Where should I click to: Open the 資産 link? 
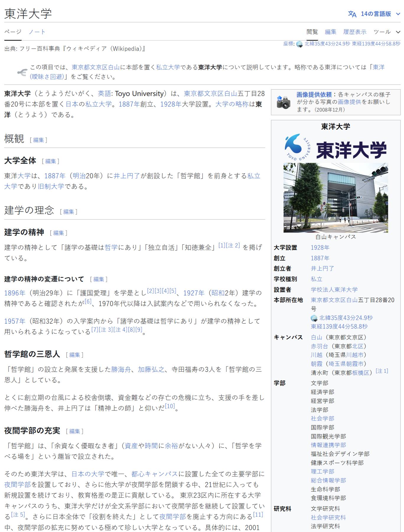(x=131, y=446)
